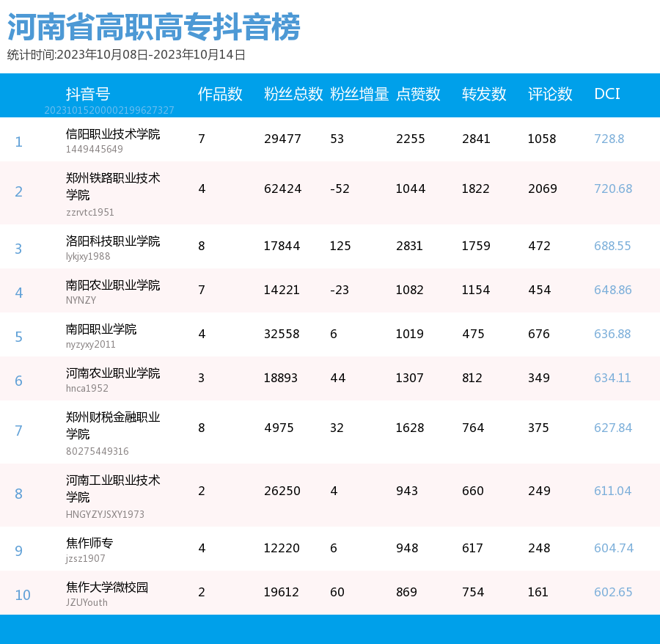Click follower change value 125

point(340,246)
